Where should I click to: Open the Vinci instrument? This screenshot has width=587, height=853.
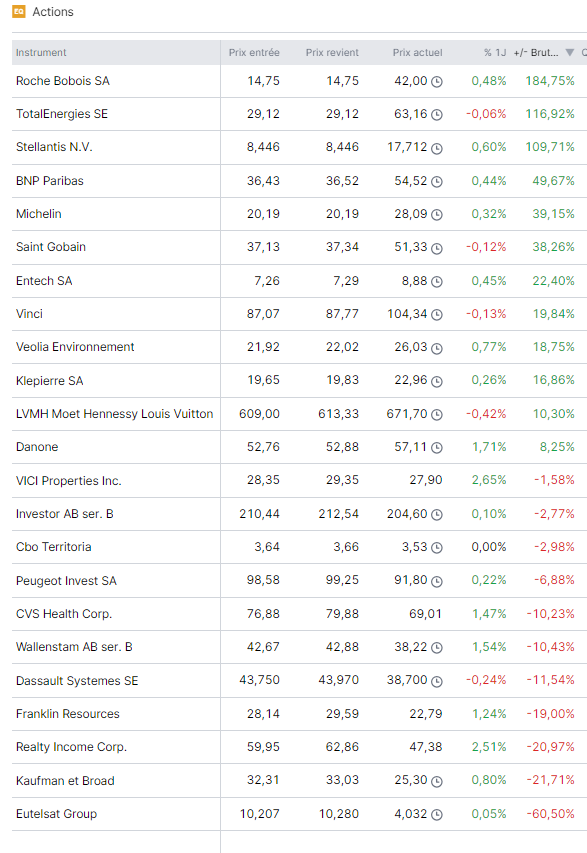(29, 314)
